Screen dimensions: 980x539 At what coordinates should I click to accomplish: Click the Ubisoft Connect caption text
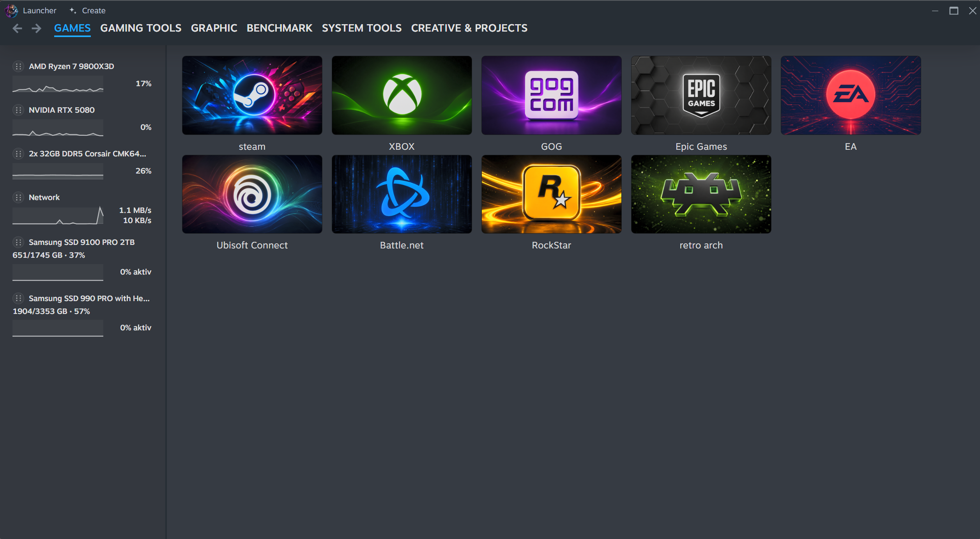252,245
